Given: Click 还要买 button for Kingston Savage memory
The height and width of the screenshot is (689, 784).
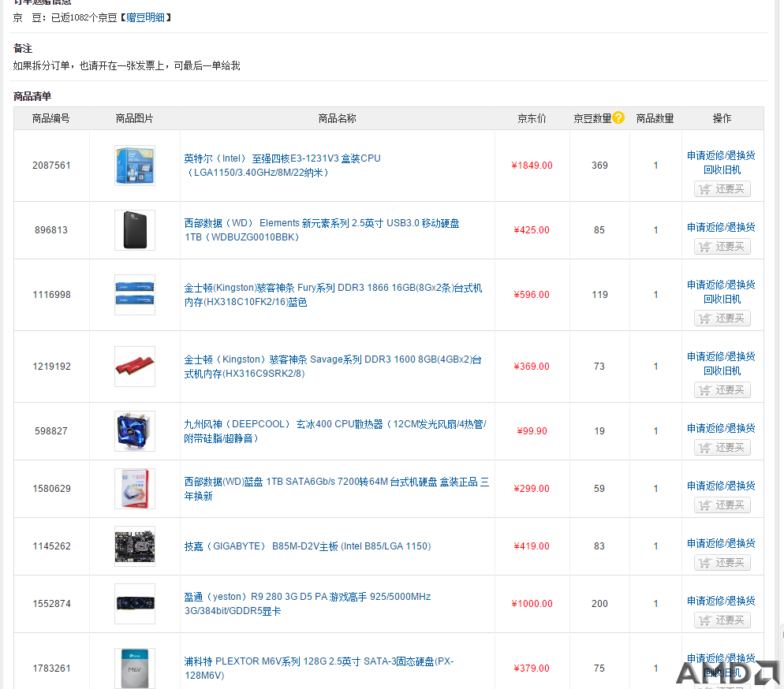Looking at the screenshot, I should tap(722, 389).
